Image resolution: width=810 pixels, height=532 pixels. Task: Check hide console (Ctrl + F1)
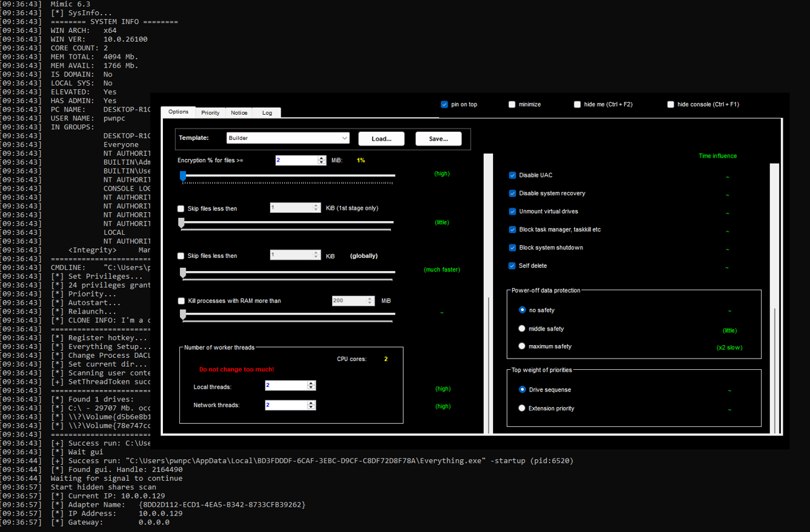click(671, 104)
